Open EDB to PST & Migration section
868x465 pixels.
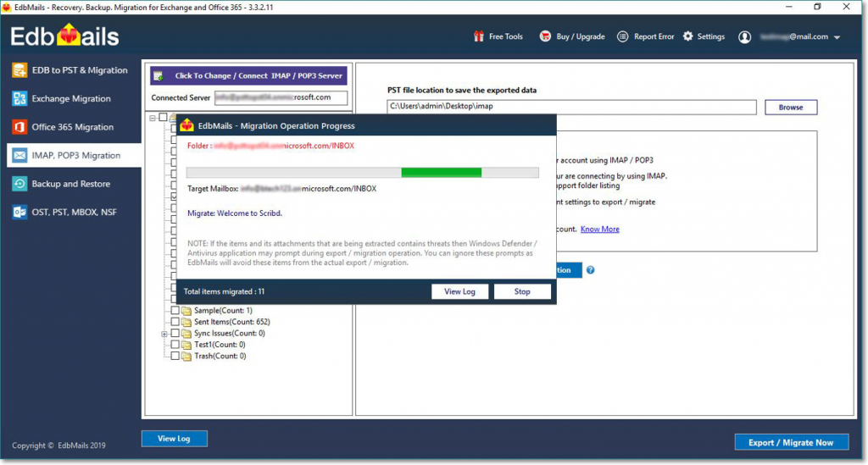[x=73, y=70]
